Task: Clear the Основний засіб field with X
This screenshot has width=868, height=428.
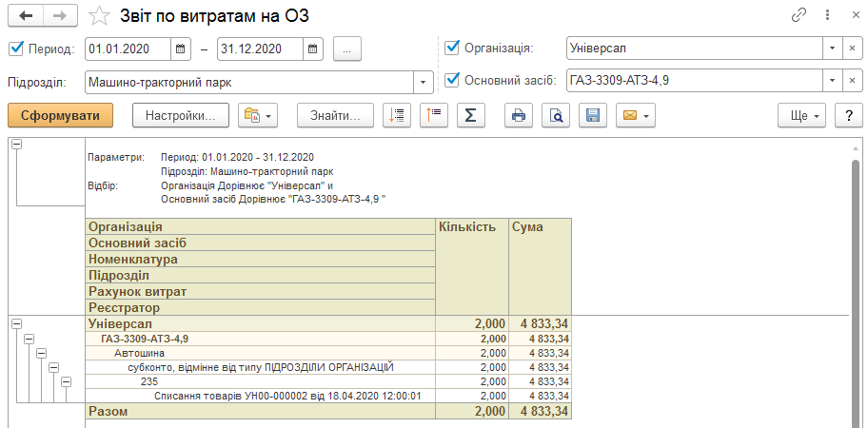Action: (853, 81)
